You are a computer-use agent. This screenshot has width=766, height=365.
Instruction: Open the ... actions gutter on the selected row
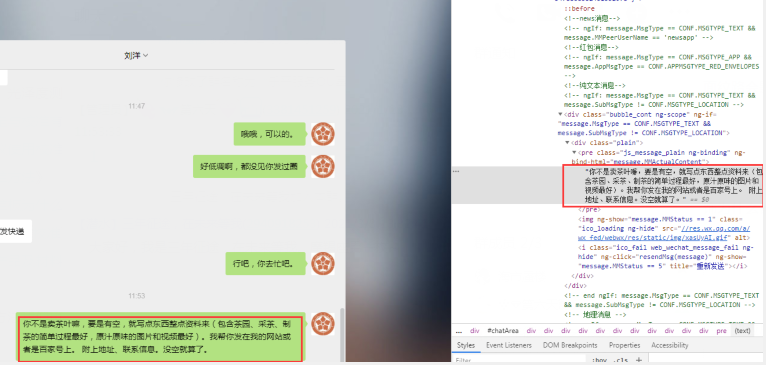(x=455, y=172)
